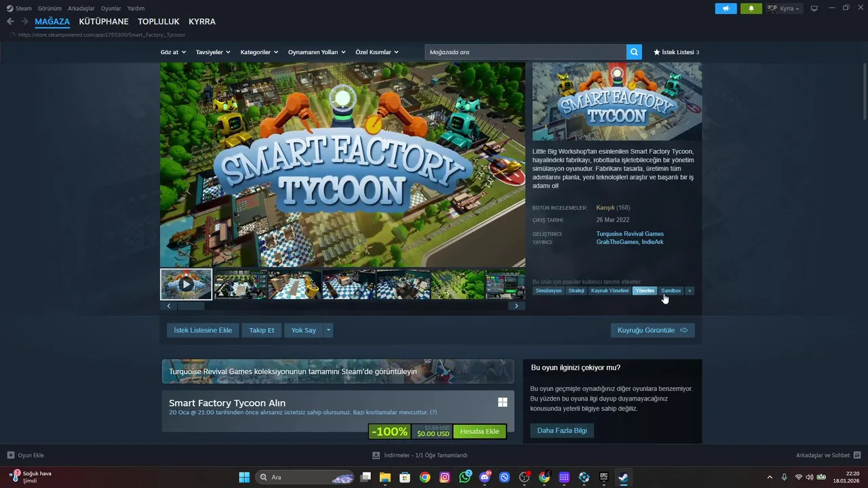Click the Kaynak Yönetimi tag
Viewport: 868px width, 488px height.
pyautogui.click(x=610, y=291)
